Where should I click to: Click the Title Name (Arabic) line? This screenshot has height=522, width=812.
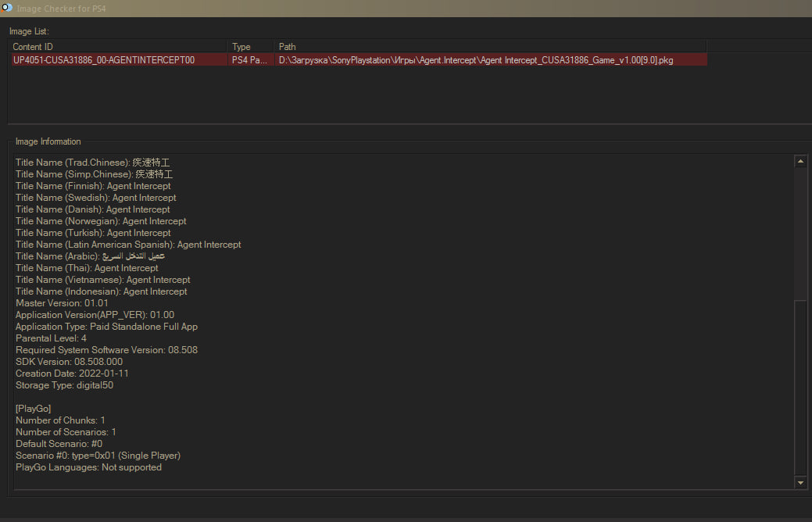[90, 256]
